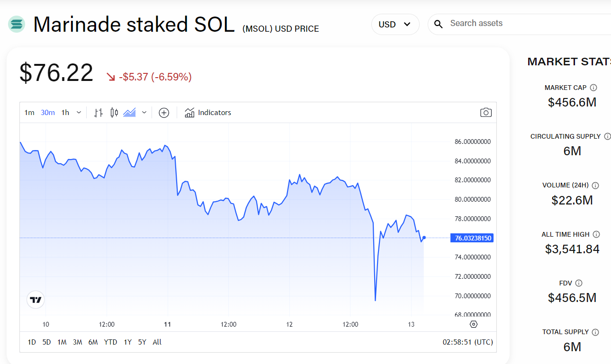Select the All time range tab

pyautogui.click(x=157, y=342)
